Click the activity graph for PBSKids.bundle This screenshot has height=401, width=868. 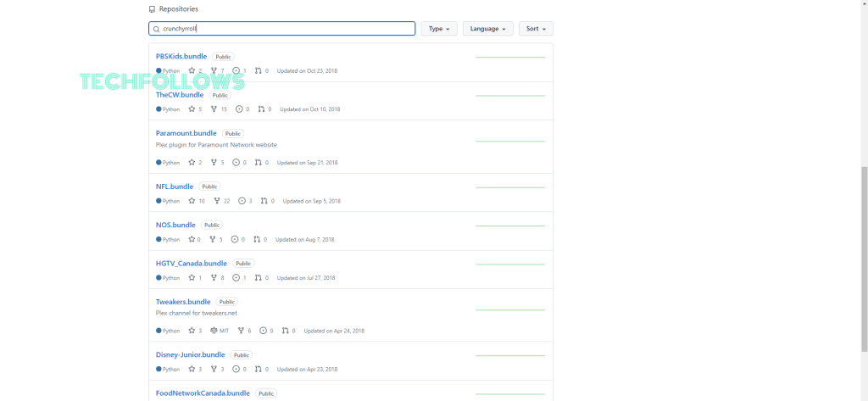(509, 57)
